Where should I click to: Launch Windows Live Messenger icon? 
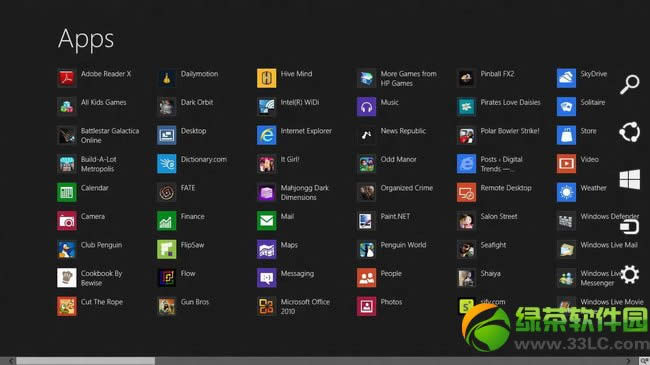566,278
